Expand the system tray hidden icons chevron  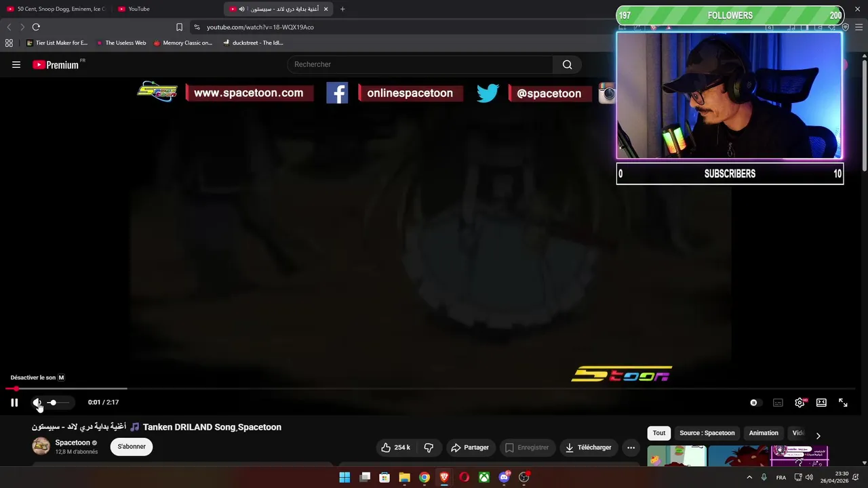pos(749,477)
